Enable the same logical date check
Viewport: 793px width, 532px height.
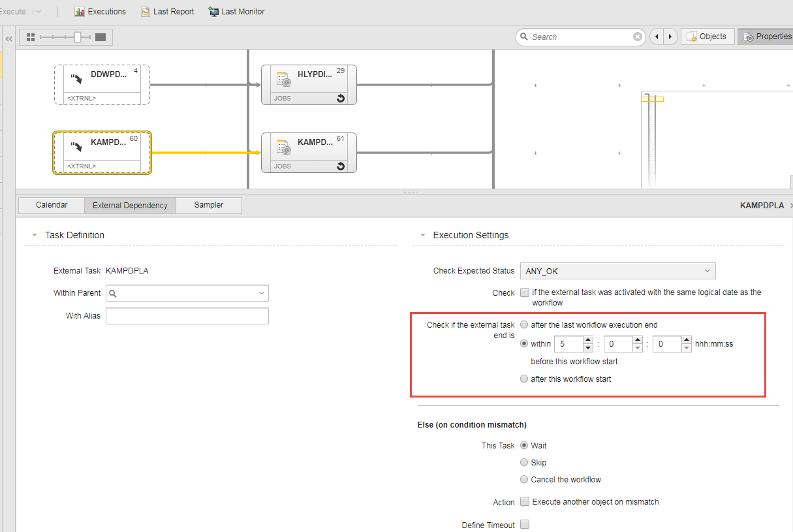coord(525,293)
